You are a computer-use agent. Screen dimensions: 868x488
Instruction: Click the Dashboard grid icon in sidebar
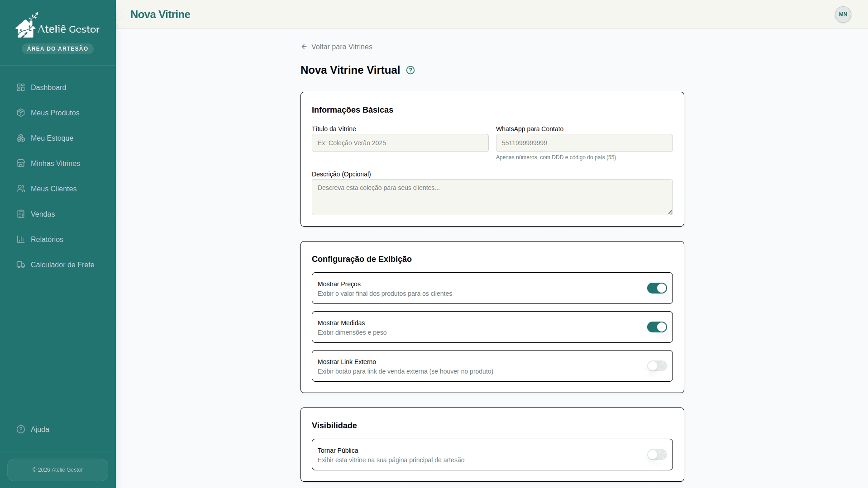(21, 87)
